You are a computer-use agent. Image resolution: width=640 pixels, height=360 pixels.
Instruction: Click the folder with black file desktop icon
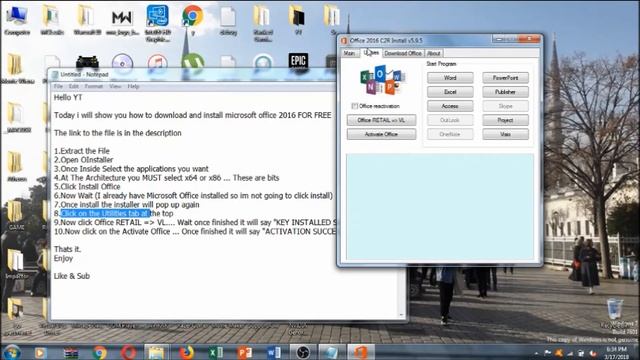(298, 20)
